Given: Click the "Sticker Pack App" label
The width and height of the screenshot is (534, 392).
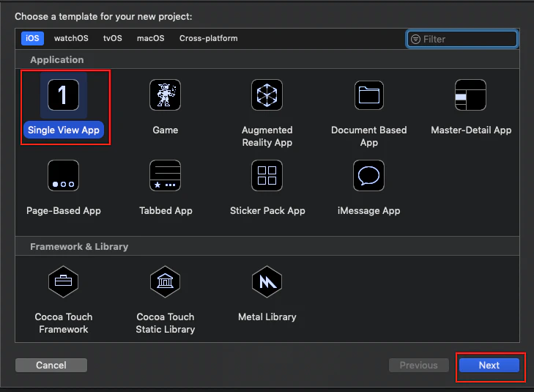Looking at the screenshot, I should 267,211.
